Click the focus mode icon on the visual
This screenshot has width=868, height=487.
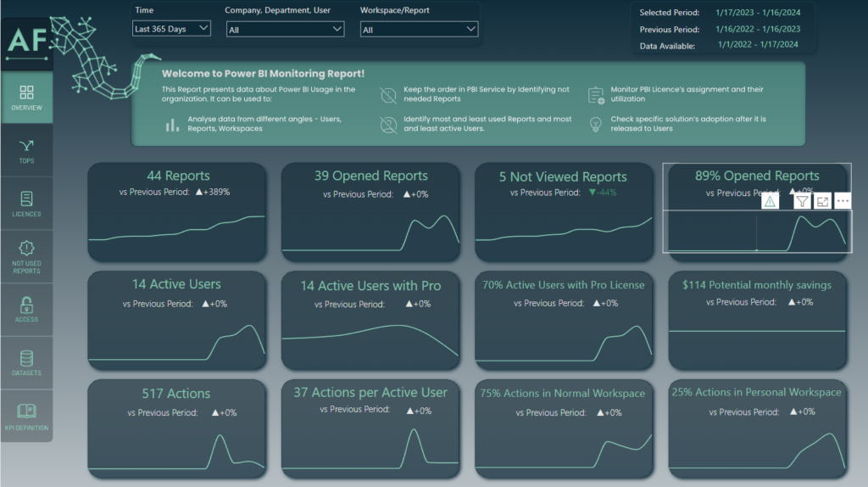(822, 202)
